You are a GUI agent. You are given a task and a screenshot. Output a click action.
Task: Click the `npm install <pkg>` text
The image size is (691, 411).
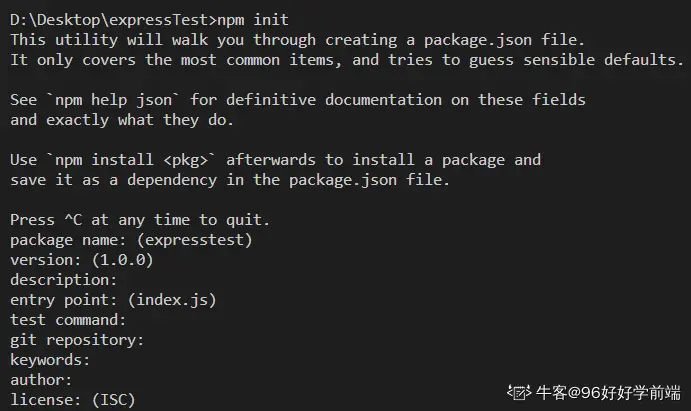pos(131,160)
